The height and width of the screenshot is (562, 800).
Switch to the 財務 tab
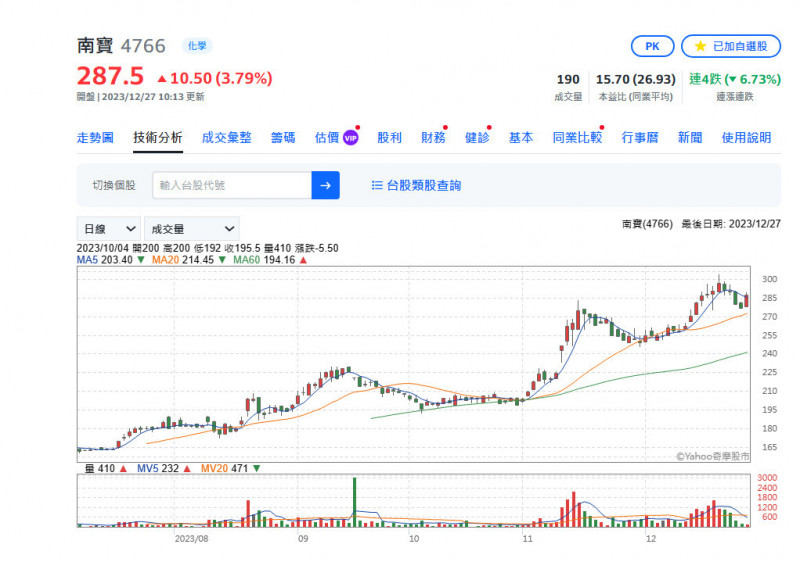click(433, 138)
